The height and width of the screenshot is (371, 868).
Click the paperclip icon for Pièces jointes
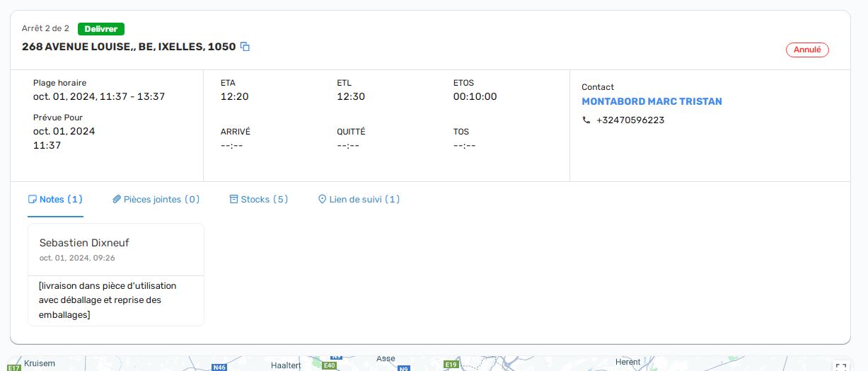[117, 200]
